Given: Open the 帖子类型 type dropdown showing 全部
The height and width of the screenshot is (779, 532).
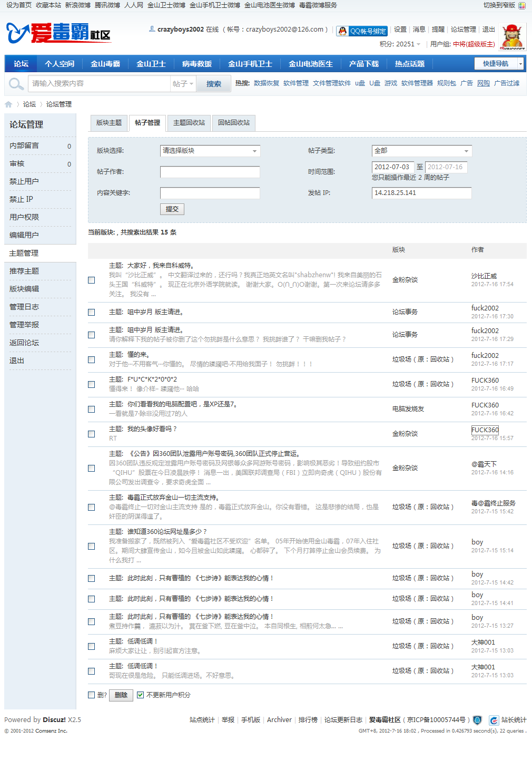Looking at the screenshot, I should [x=420, y=151].
